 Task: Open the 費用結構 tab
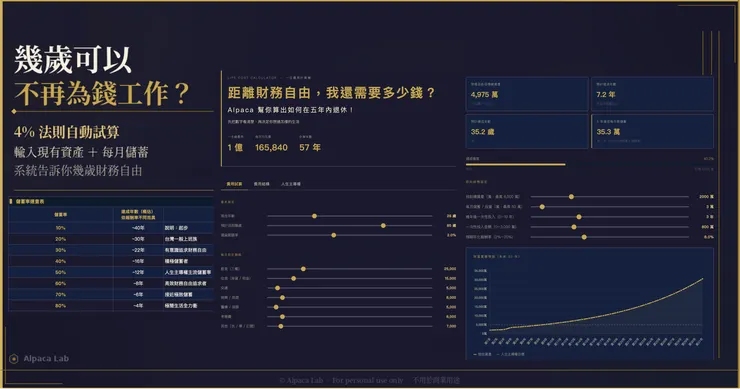coord(261,184)
